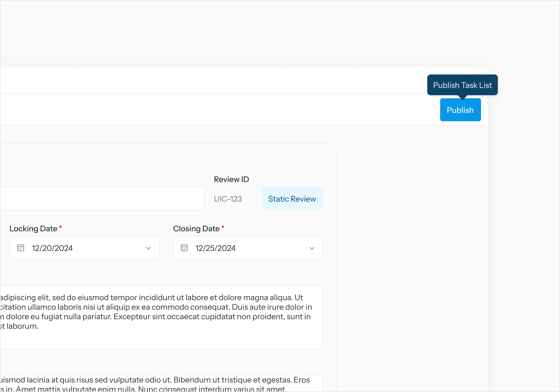Screen dimensions: 560x392
Task: Click the Review ID label
Action: tap(231, 179)
